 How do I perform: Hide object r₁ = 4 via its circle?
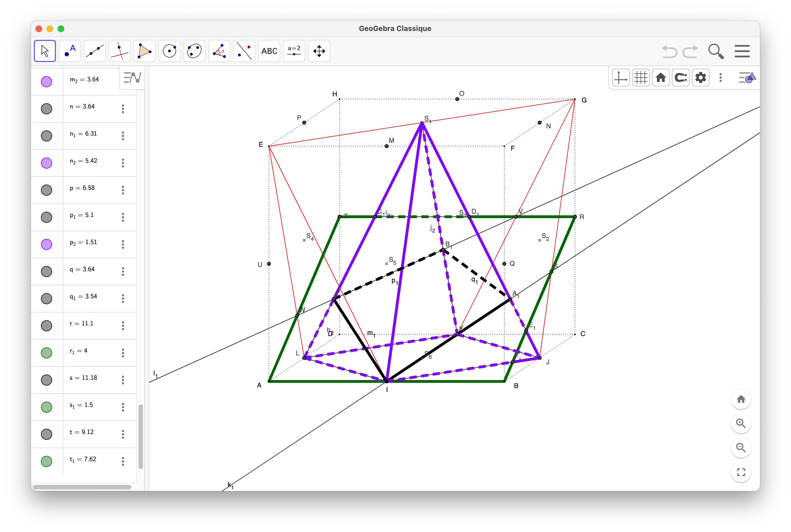(x=47, y=353)
